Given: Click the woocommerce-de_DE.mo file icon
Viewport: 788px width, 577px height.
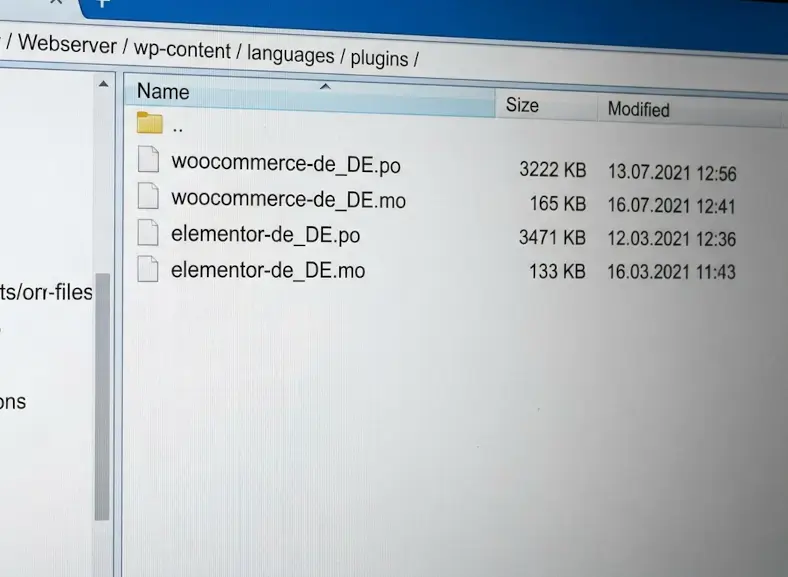Looking at the screenshot, I should point(148,196).
